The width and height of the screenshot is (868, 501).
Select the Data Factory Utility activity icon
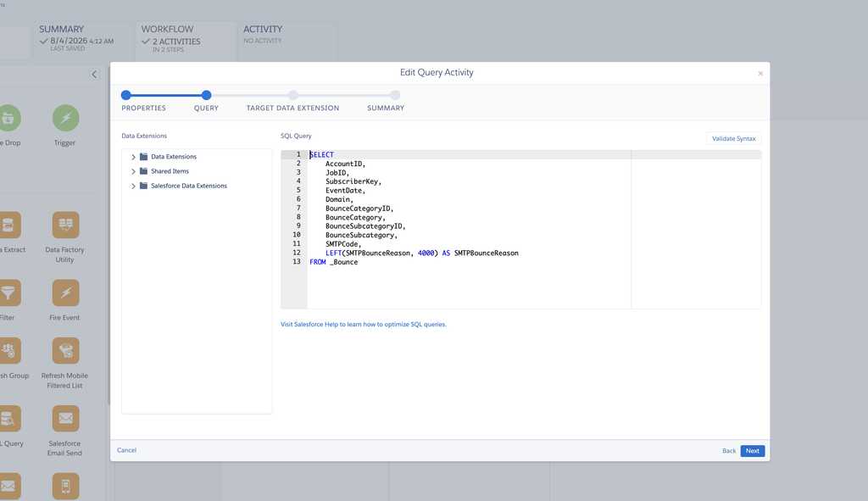65,225
